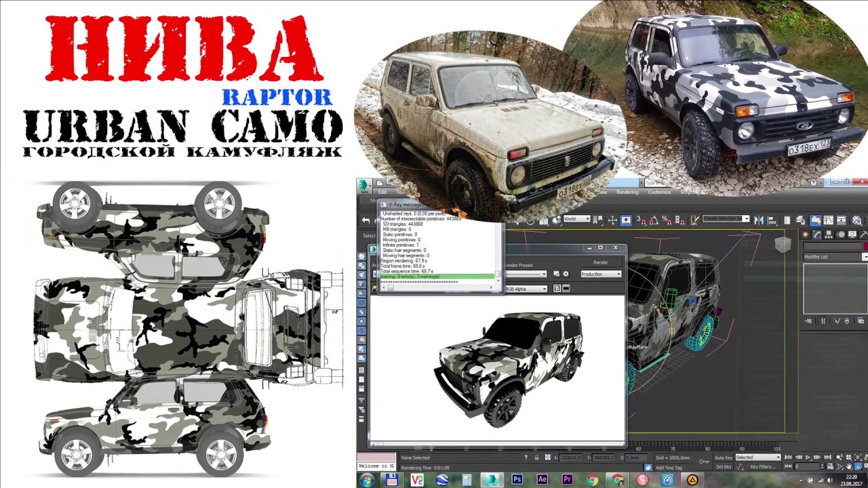Toggle the highlighted Keyboard Shortcut Override icon
Image resolution: width=868 pixels, height=488 pixels.
tap(626, 220)
